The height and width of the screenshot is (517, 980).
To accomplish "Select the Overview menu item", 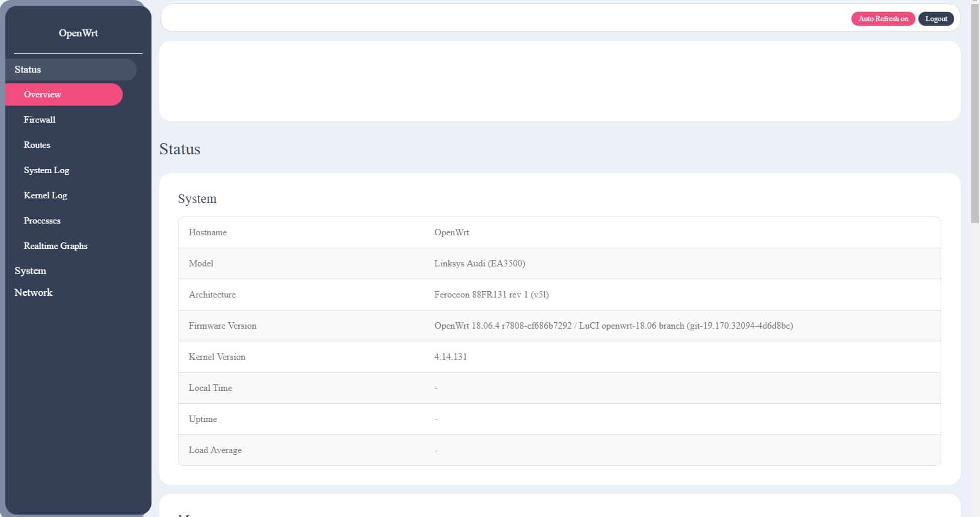I will (x=64, y=94).
